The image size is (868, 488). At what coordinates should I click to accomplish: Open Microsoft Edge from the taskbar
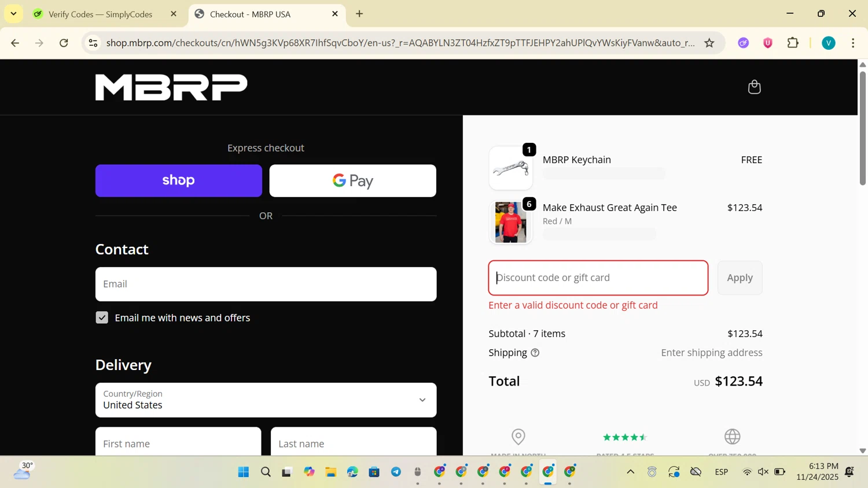point(352,472)
